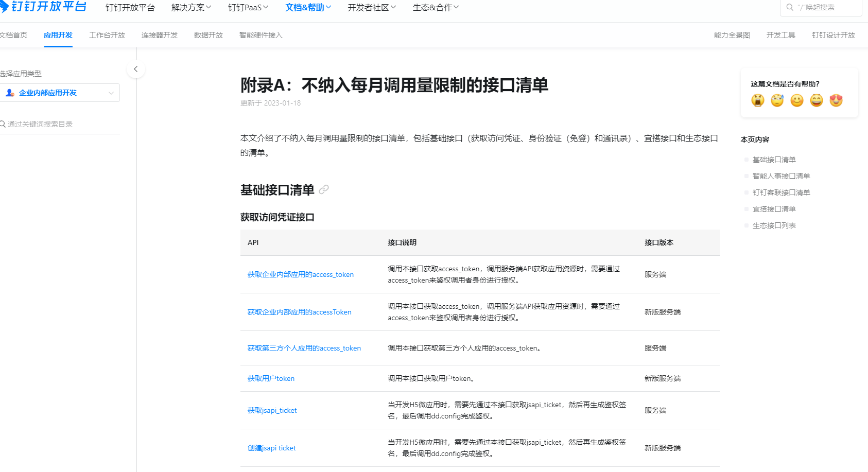The height and width of the screenshot is (472, 868).
Task: Jump to 基础接口清单 in page contents
Action: 774,160
